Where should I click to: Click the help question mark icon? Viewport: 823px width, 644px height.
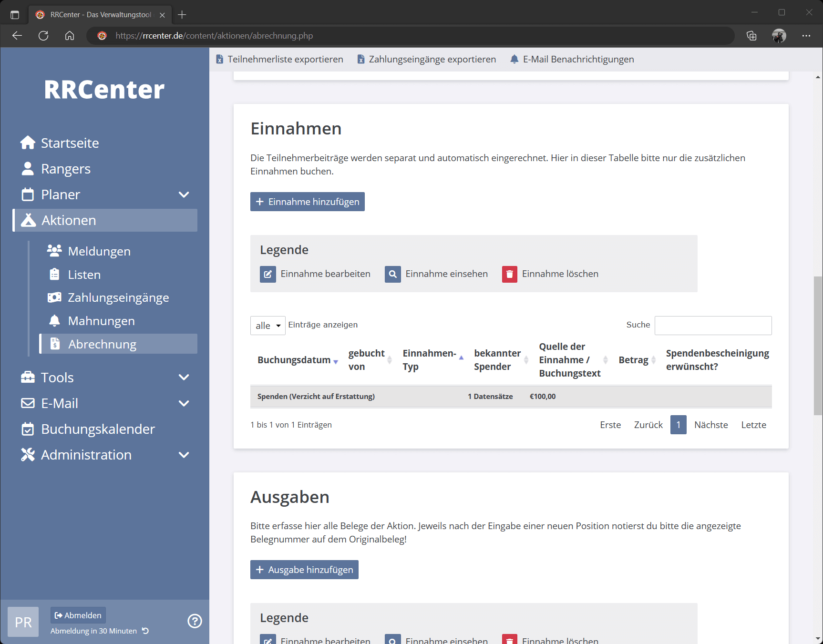pyautogui.click(x=195, y=621)
